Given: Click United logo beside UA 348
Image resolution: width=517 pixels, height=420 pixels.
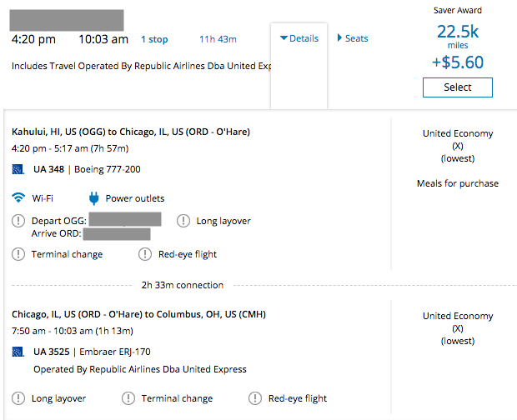Looking at the screenshot, I should pyautogui.click(x=18, y=170).
